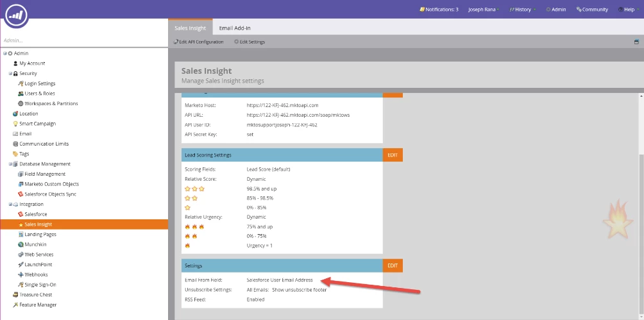Click the LaunchPoint rocket icon
644x320 pixels.
click(x=21, y=265)
